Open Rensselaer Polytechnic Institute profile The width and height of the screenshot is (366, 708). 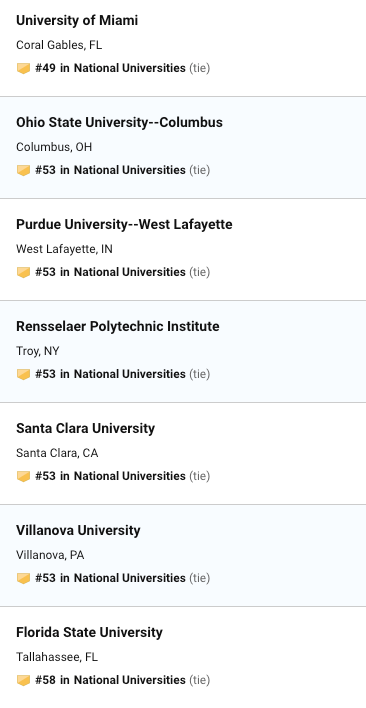point(118,326)
